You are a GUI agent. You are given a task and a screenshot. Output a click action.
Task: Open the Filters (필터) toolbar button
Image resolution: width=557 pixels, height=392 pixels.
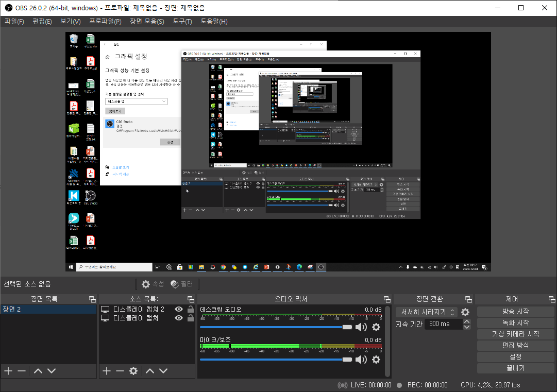[181, 284]
